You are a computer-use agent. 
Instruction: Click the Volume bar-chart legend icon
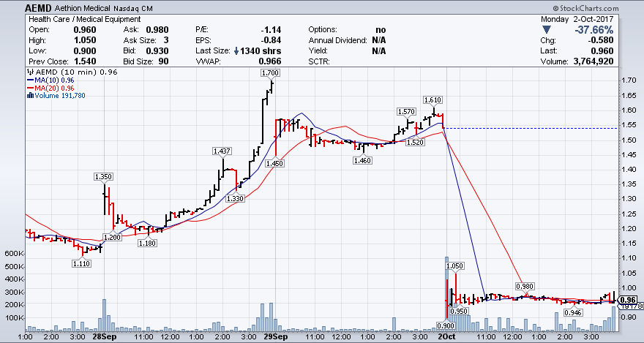29,94
